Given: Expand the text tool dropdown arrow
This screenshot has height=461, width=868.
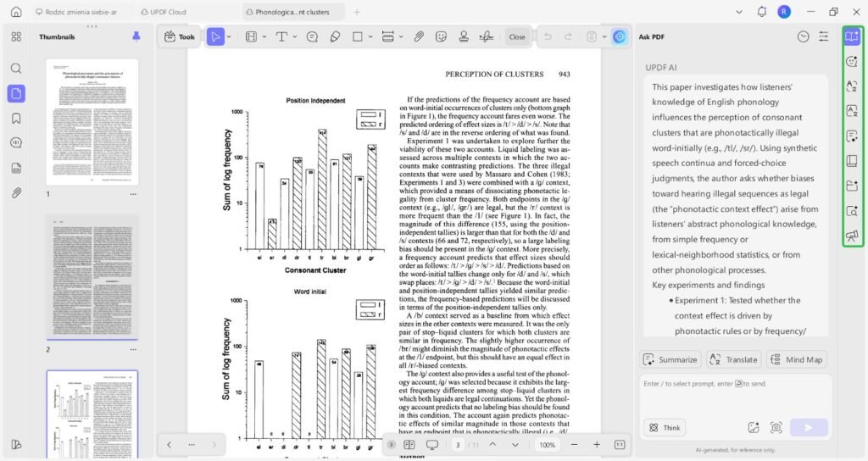Looking at the screenshot, I should 293,36.
